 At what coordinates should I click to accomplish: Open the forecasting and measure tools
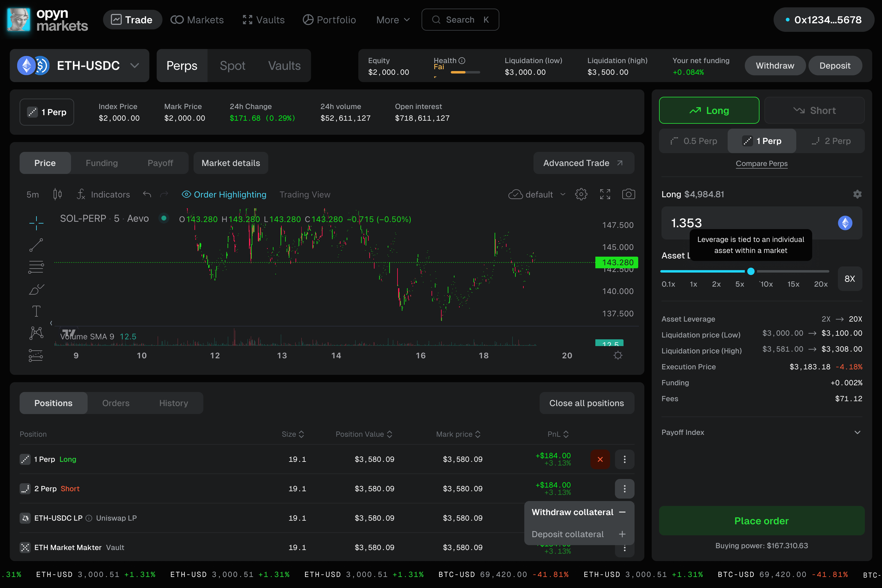(x=36, y=355)
